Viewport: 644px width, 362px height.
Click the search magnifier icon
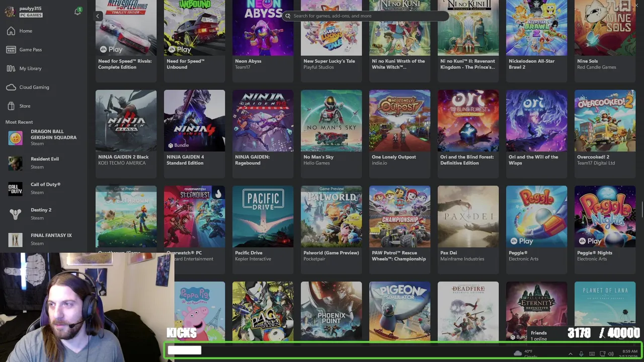pos(288,16)
